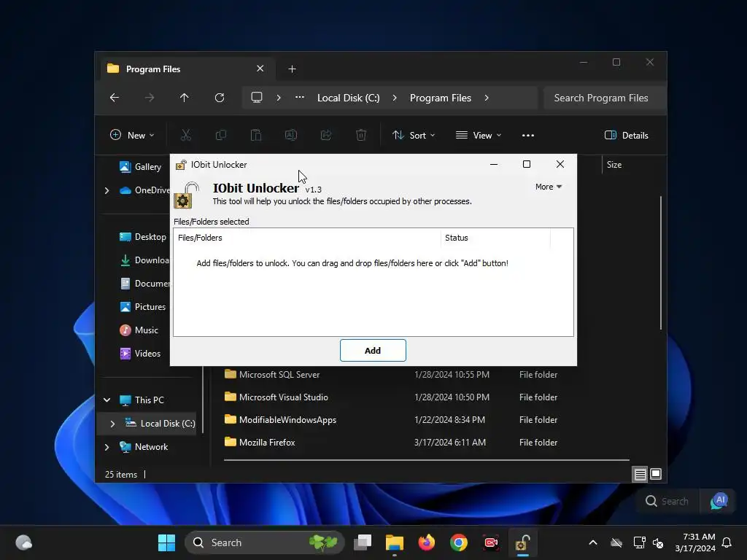This screenshot has width=747, height=560.
Task: Open Videos in the navigation pane
Action: [140, 354]
